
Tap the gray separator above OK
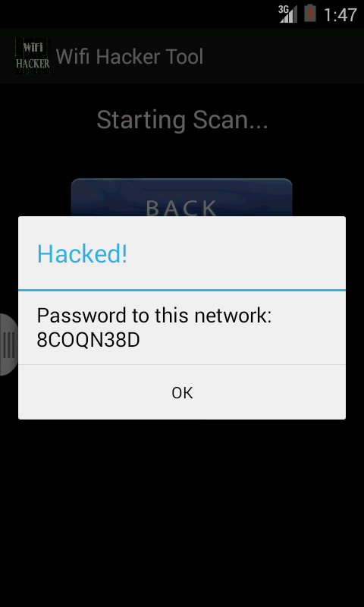(182, 365)
